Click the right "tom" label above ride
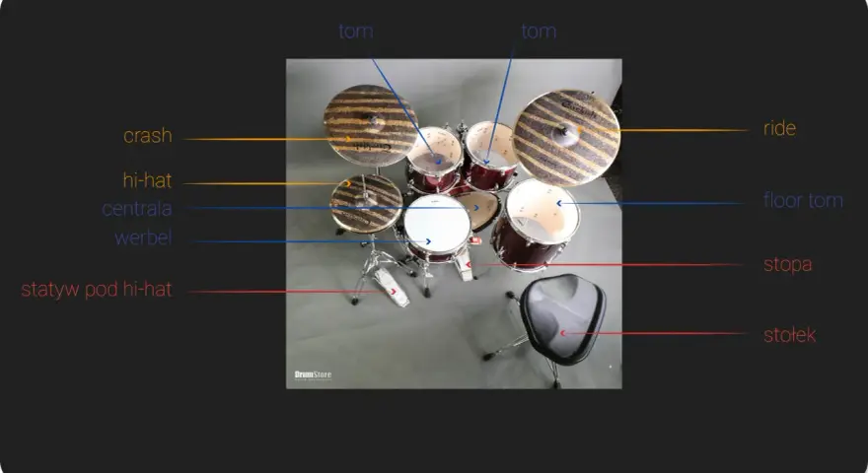This screenshot has width=868, height=473. 539,32
